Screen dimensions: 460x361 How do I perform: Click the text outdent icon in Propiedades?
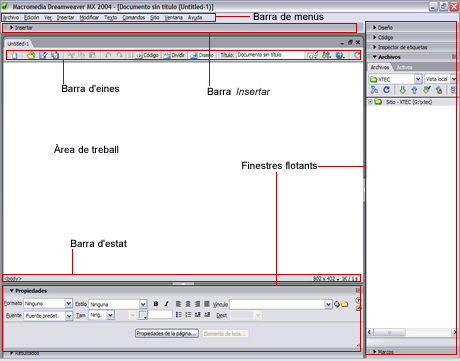197,315
